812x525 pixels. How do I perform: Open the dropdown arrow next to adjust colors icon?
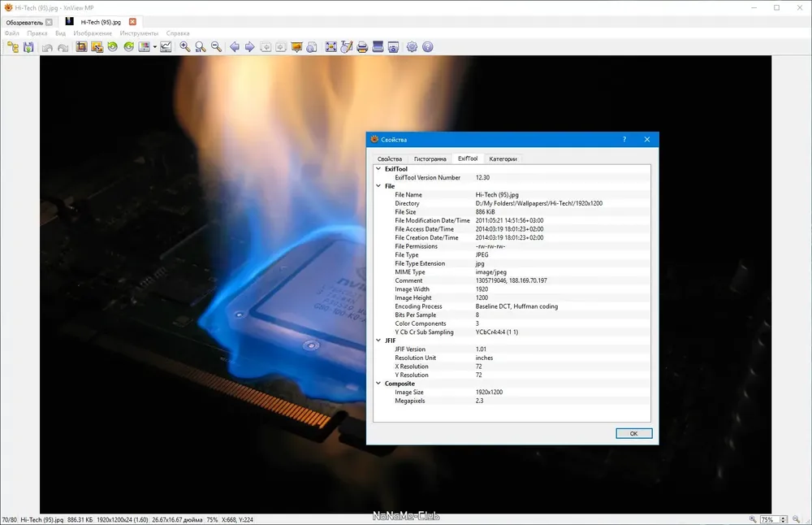point(154,47)
